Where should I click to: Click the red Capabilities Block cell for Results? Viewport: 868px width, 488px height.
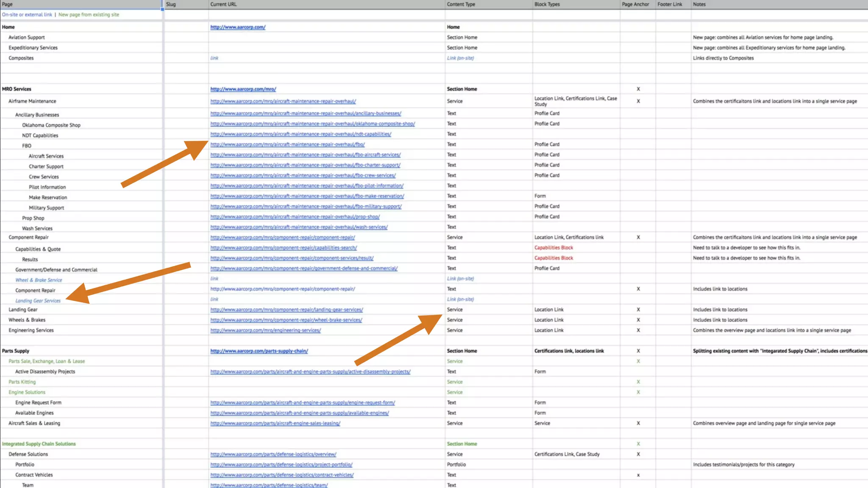pyautogui.click(x=554, y=258)
